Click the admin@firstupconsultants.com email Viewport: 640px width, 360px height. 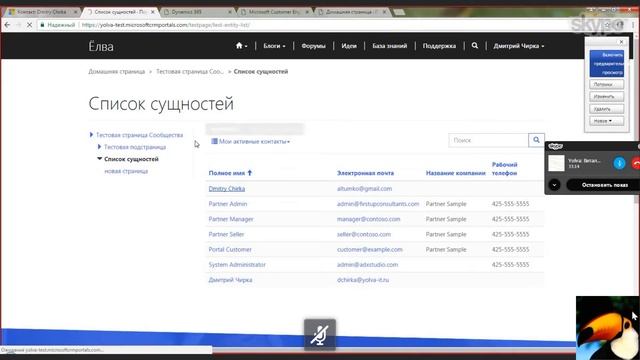click(378, 204)
